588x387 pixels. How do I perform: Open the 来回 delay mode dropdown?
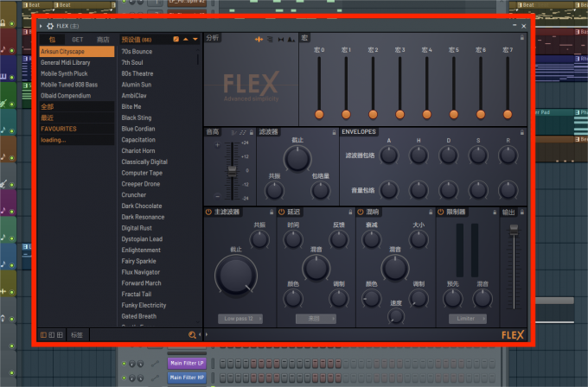(x=316, y=319)
